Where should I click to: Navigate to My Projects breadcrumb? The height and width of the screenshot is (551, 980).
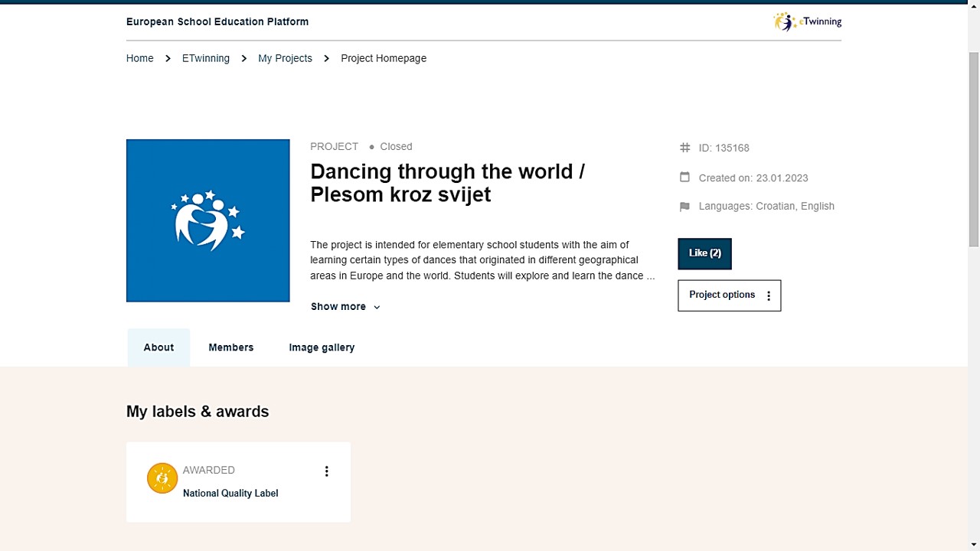click(x=285, y=58)
